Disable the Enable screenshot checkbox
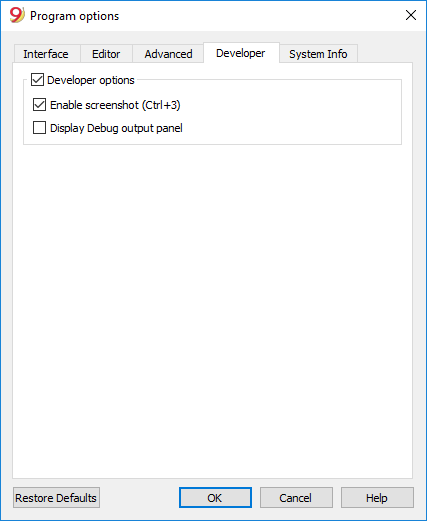427x522 pixels. 39,105
